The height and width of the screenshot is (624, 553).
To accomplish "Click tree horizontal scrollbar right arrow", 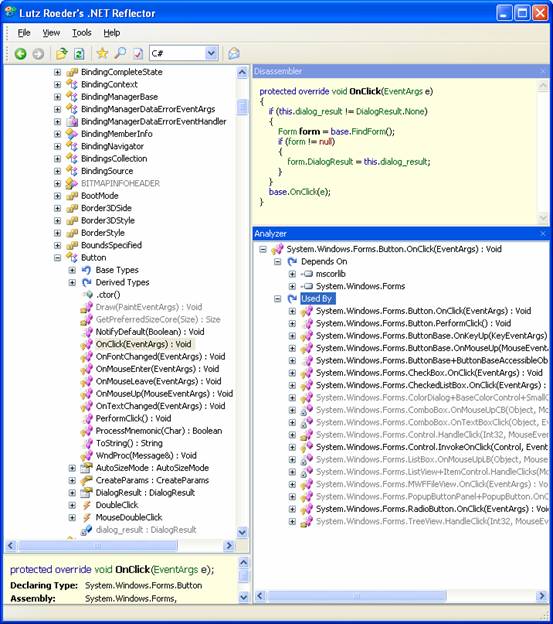I will [x=229, y=545].
